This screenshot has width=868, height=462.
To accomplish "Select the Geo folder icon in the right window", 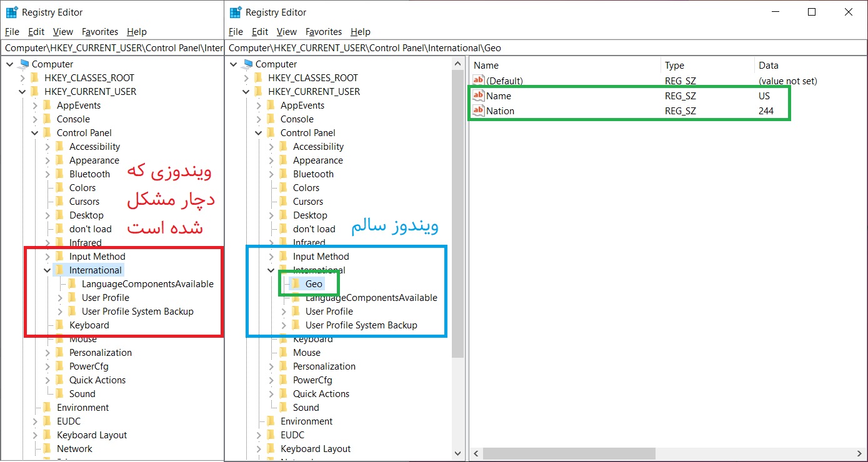I will 296,284.
